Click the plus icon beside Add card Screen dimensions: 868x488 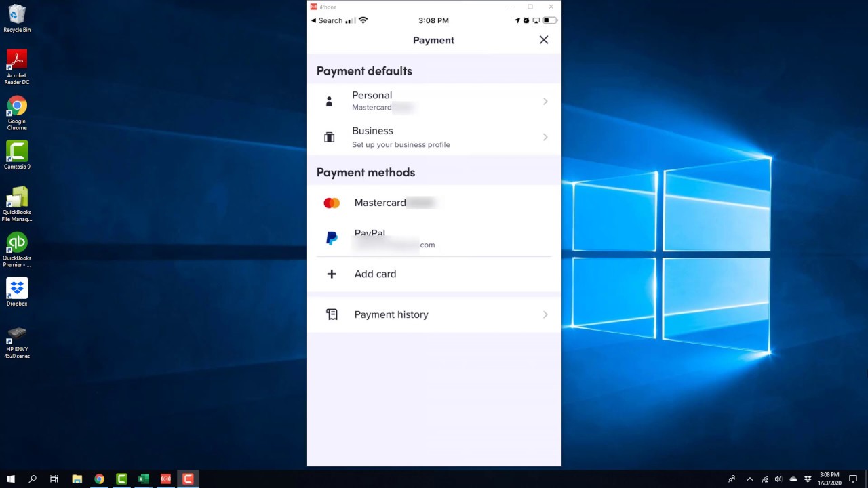(332, 274)
